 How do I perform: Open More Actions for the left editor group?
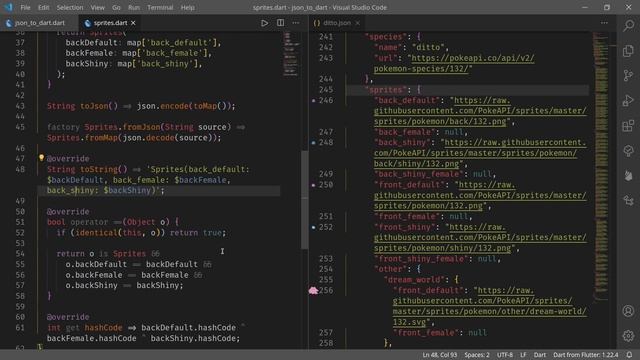point(296,23)
